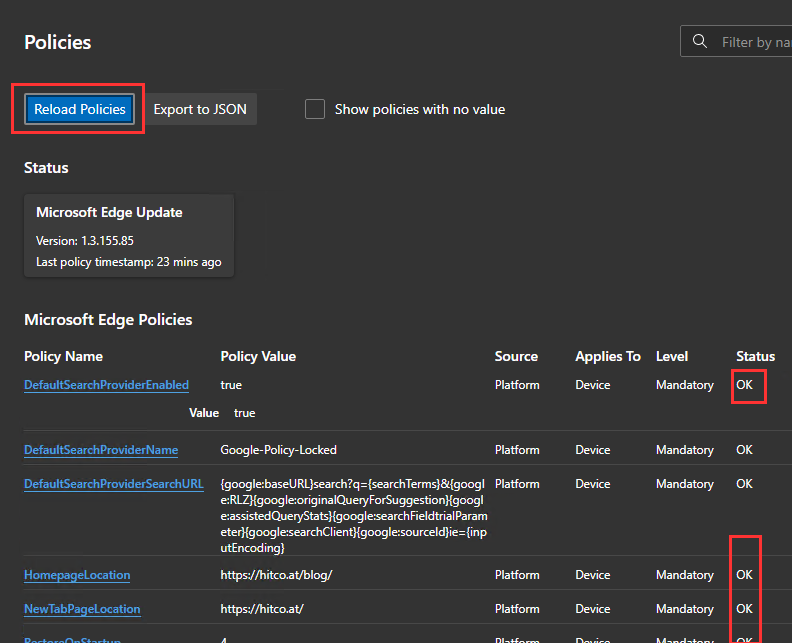Click OK status of NewTabPageLocation row
Screen dimensions: 792x643
click(x=744, y=609)
